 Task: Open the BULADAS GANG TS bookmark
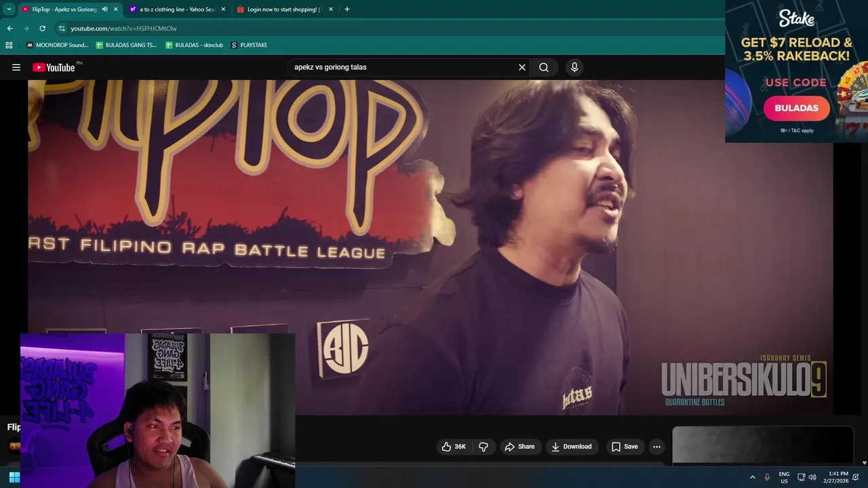126,45
